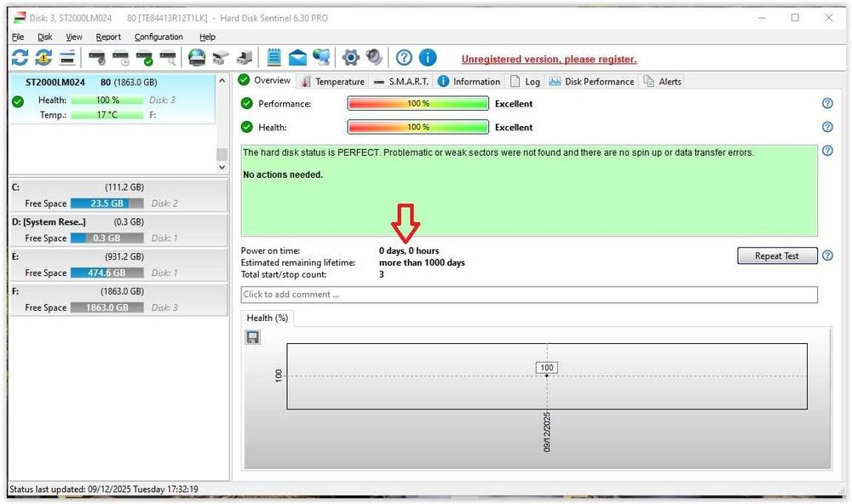
Task: Click the 100 data point label in graph
Action: click(547, 368)
